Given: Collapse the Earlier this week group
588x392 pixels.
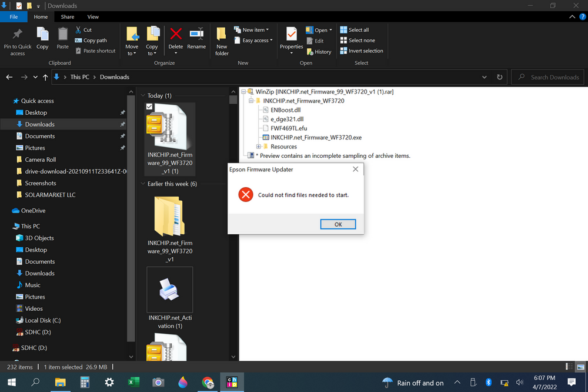Looking at the screenshot, I should pyautogui.click(x=142, y=183).
